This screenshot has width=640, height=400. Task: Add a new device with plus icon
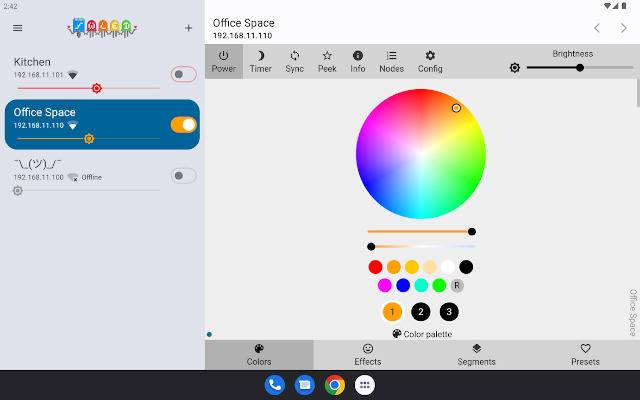coord(188,28)
